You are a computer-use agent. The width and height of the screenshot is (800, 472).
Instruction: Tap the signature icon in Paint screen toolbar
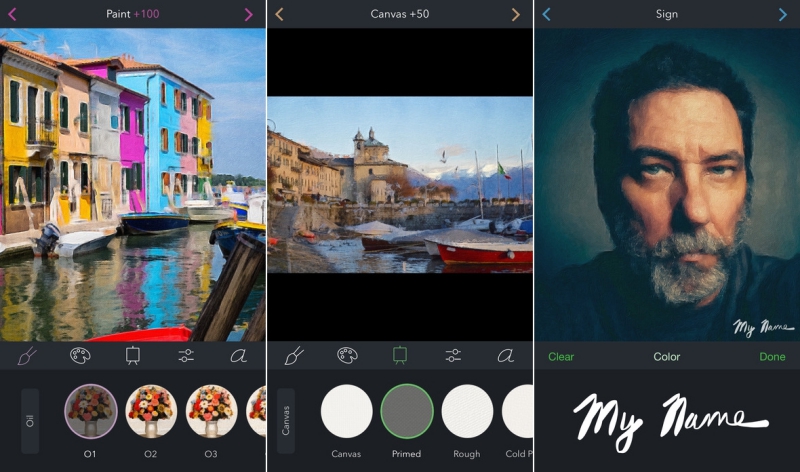pyautogui.click(x=239, y=355)
